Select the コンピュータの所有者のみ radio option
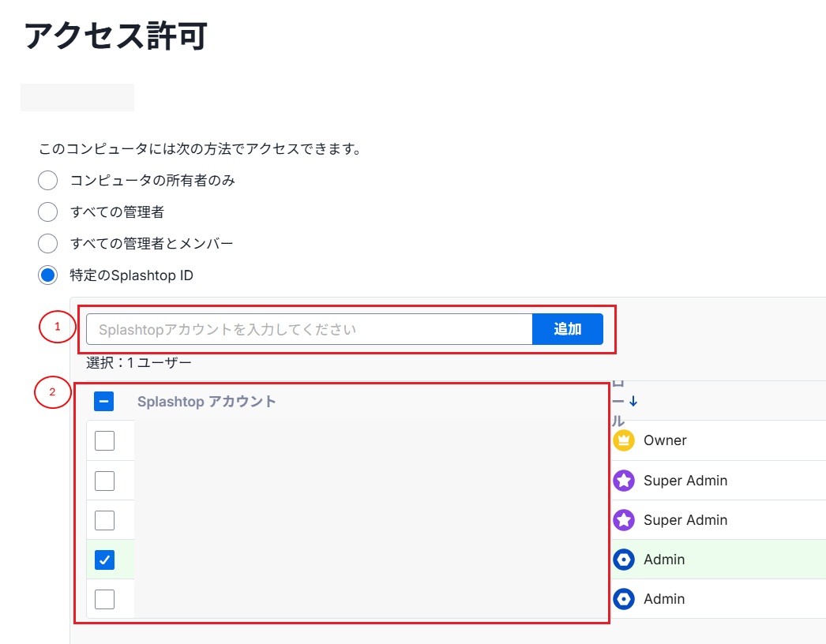This screenshot has width=826, height=644. (x=47, y=181)
